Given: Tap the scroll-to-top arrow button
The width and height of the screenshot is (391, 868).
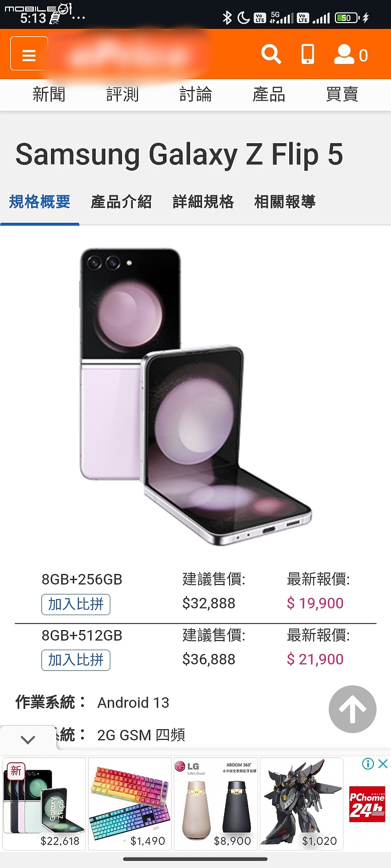Looking at the screenshot, I should [x=352, y=709].
